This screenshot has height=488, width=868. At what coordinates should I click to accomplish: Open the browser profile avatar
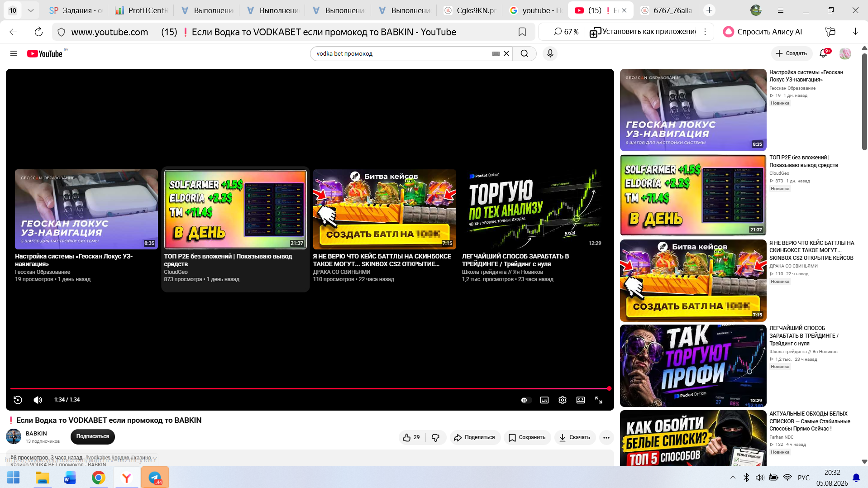click(756, 10)
